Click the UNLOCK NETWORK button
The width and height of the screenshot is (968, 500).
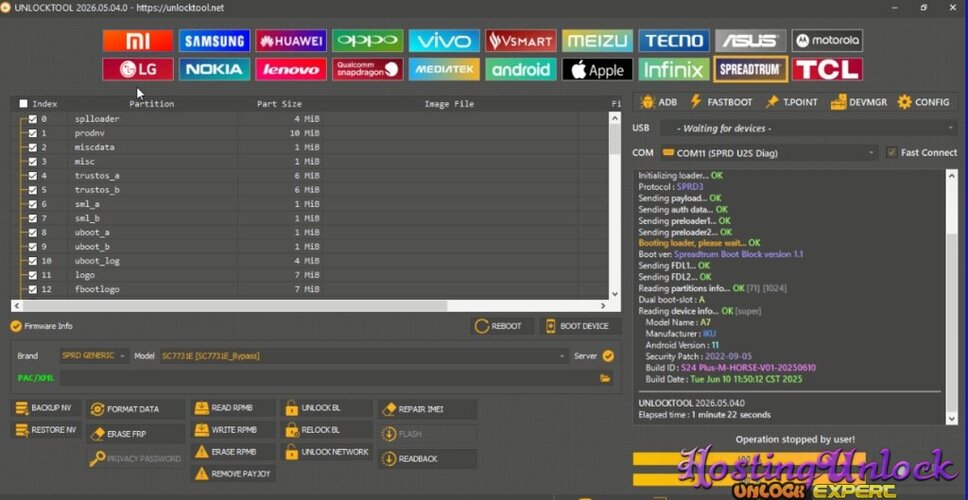pyautogui.click(x=327, y=452)
